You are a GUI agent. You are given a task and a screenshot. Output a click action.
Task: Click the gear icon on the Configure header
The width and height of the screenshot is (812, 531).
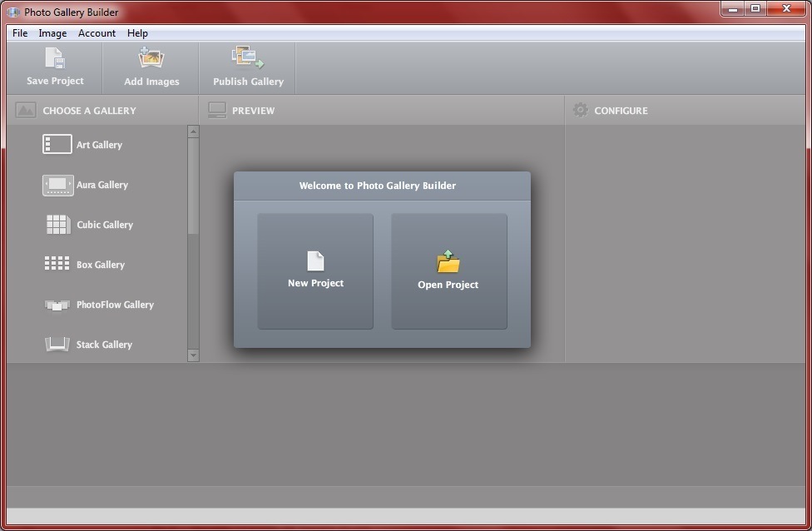click(x=580, y=110)
